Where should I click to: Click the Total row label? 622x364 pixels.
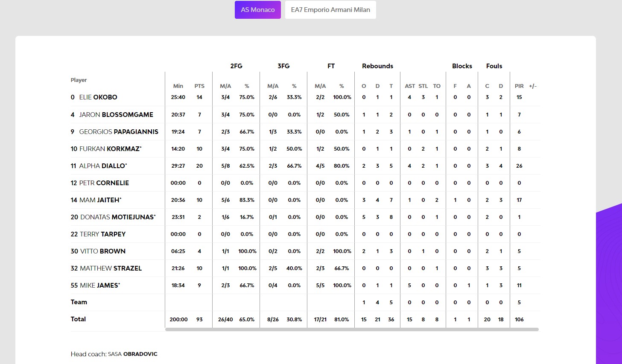(x=78, y=319)
